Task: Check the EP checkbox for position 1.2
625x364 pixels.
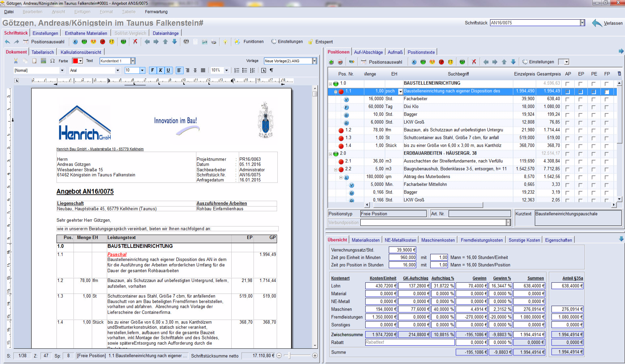Action: 581,130
